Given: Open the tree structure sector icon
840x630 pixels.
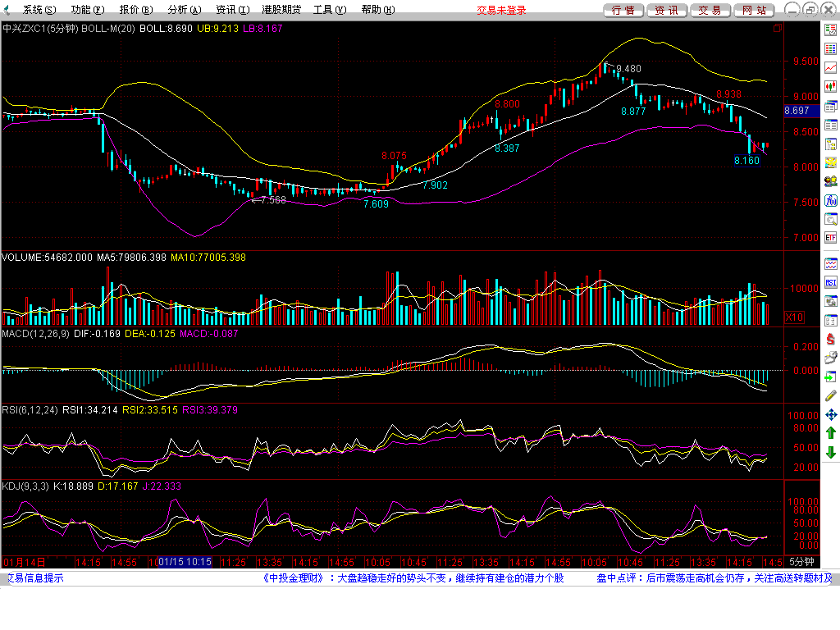Looking at the screenshot, I should (830, 144).
